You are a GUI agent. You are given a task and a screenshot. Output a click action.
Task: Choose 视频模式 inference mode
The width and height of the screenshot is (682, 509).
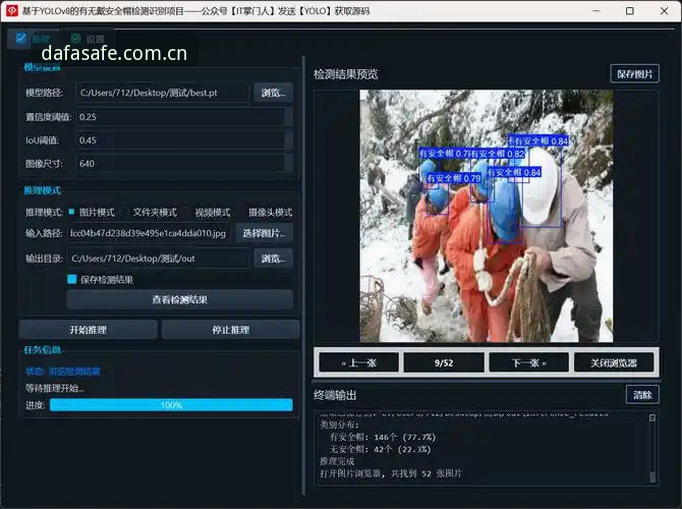(x=213, y=212)
